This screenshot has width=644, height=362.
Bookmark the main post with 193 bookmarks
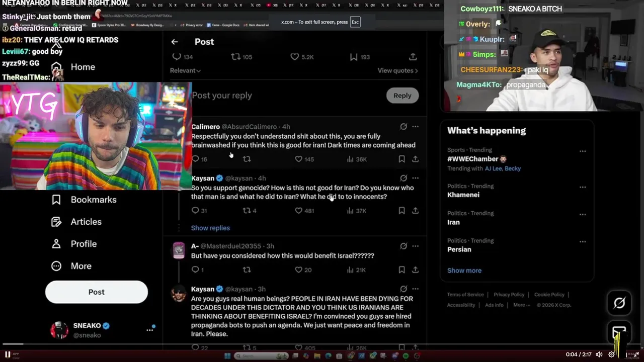(x=360, y=57)
